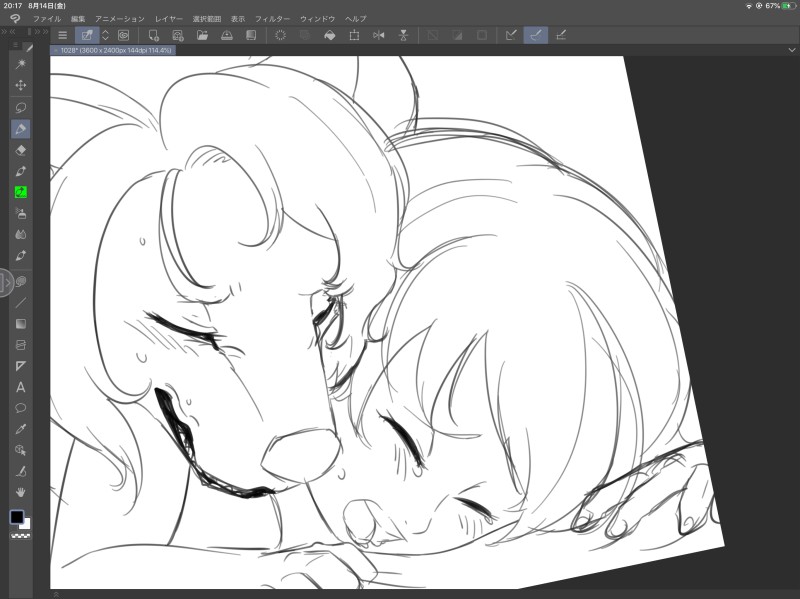Click the Wi-Fi status icon
The height and width of the screenshot is (599, 800).
tap(748, 6)
